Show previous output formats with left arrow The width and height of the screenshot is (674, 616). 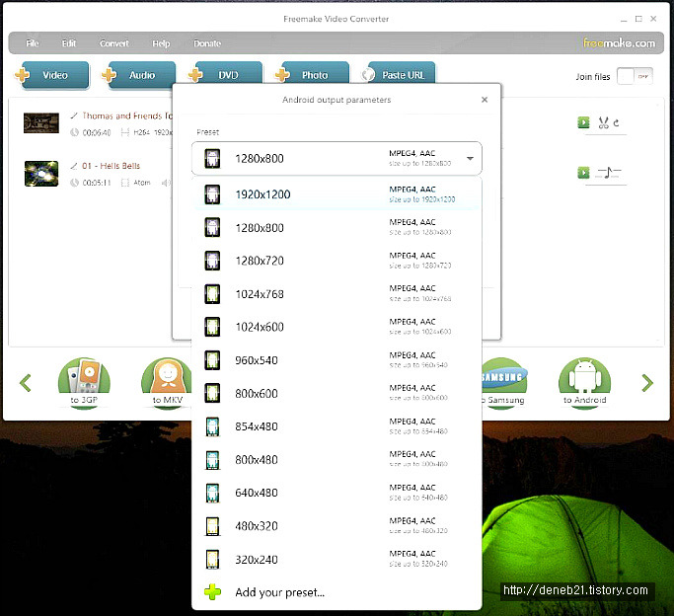pos(26,383)
